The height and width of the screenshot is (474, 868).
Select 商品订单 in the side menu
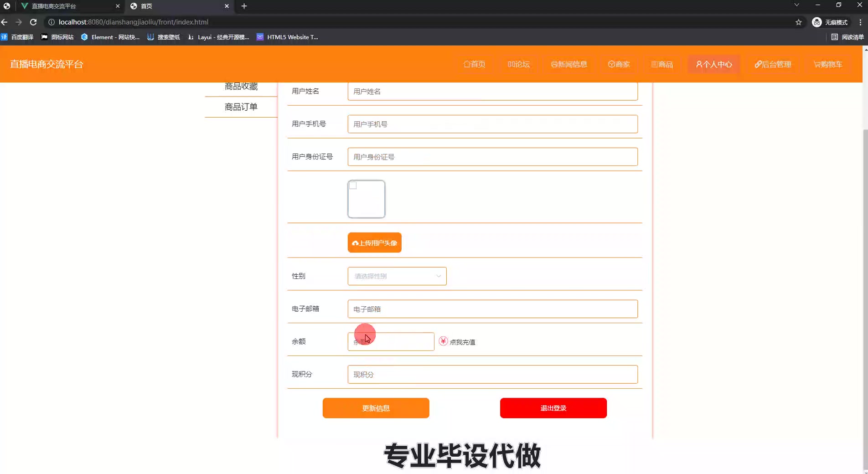coord(241,107)
